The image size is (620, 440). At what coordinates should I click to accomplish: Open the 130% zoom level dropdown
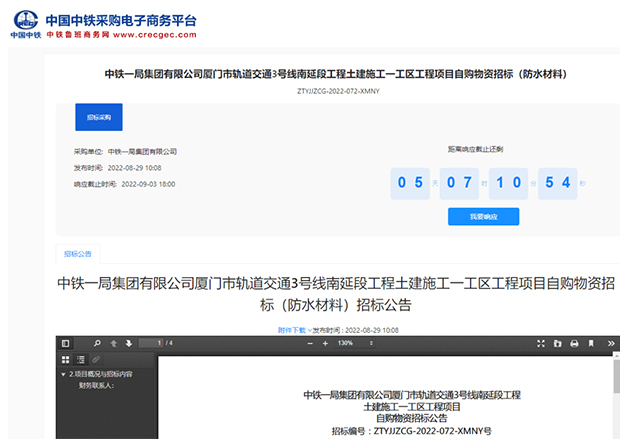point(355,343)
